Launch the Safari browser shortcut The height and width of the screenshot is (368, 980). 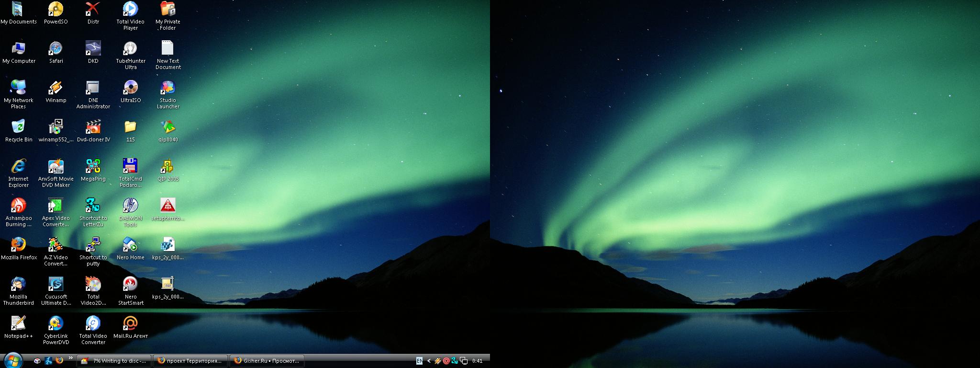coord(56,48)
